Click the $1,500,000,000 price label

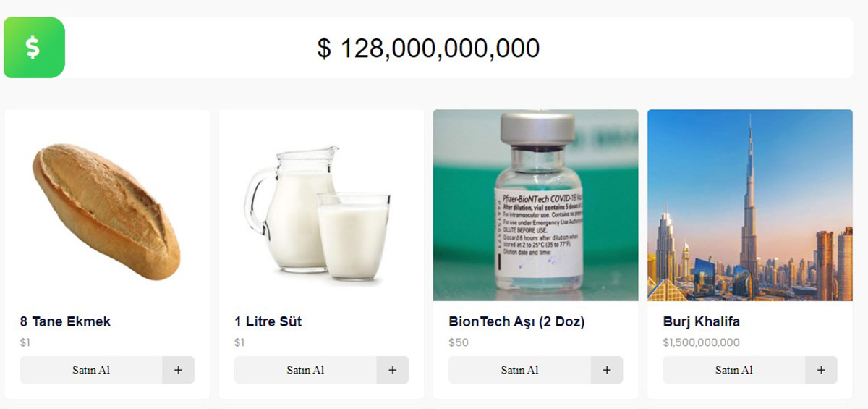(701, 342)
